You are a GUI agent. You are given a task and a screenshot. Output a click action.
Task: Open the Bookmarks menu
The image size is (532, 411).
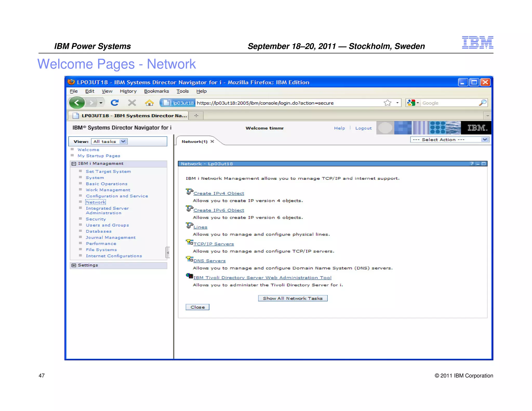coord(156,91)
